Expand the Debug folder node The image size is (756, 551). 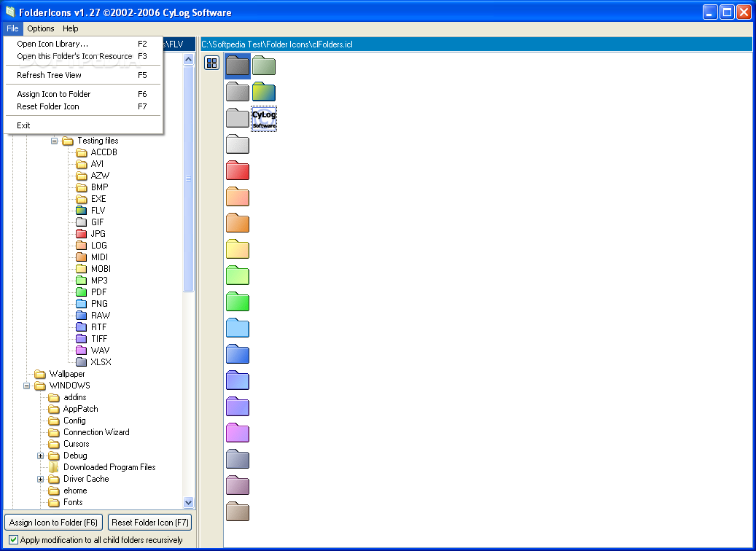coord(41,456)
